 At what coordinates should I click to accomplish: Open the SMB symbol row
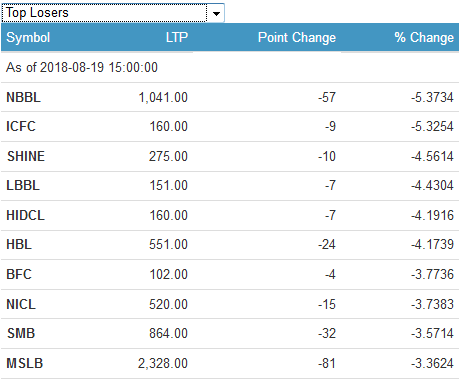(230, 333)
